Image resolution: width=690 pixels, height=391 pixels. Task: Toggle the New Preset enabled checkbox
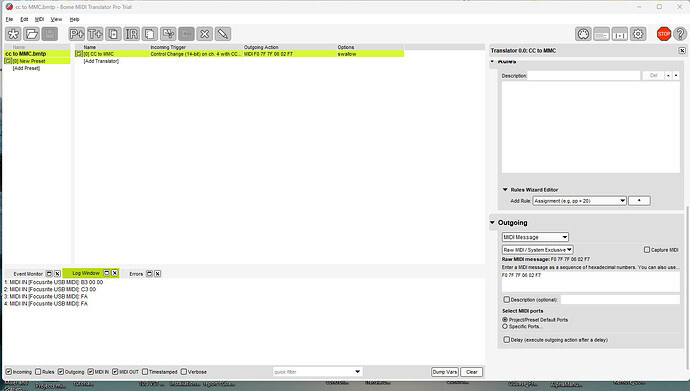click(x=8, y=61)
